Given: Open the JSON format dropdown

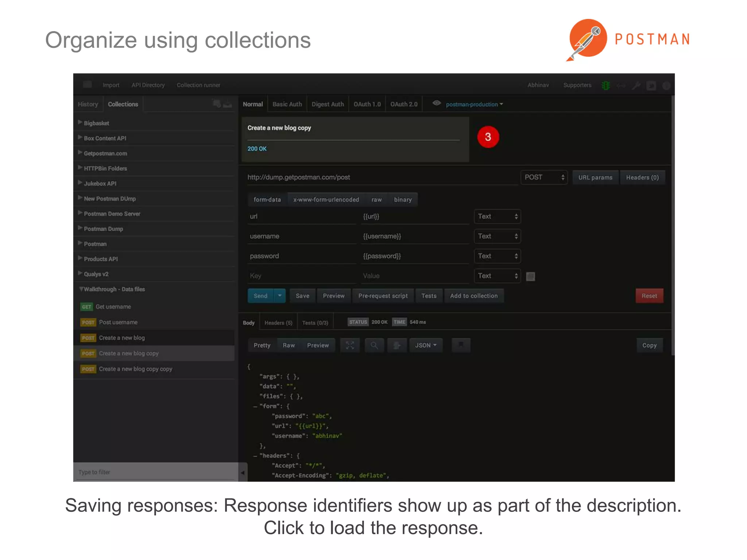Looking at the screenshot, I should coord(426,345).
